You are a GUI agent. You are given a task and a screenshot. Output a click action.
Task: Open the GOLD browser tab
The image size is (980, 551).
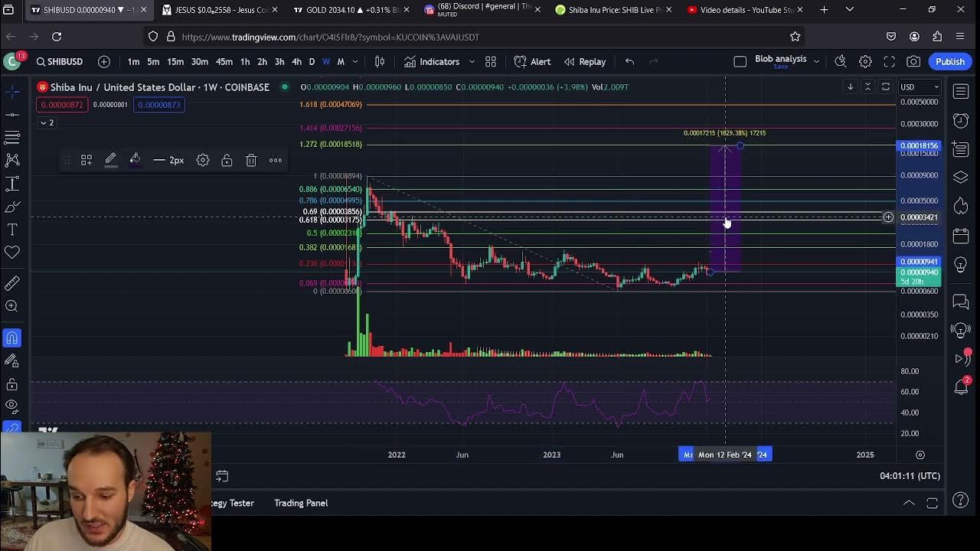348,10
